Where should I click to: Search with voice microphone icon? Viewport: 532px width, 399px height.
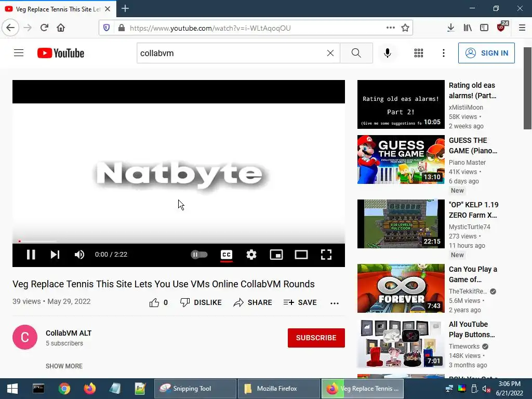(x=388, y=53)
